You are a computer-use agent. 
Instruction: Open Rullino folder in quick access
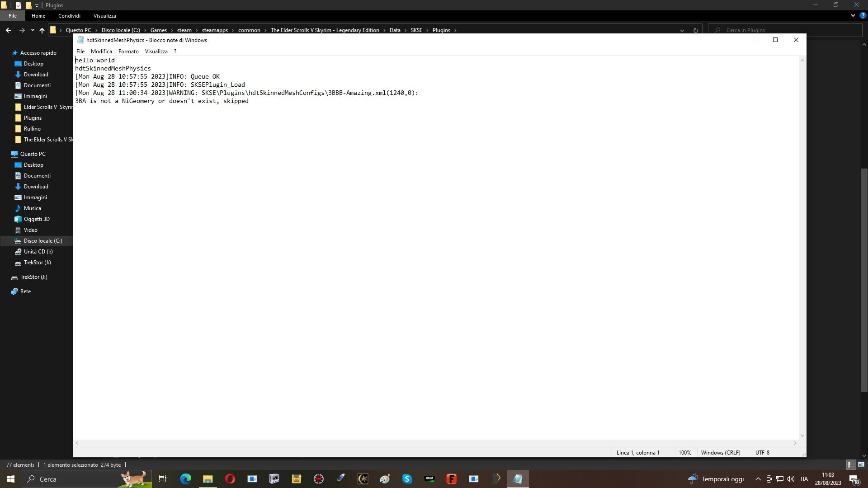[32, 129]
